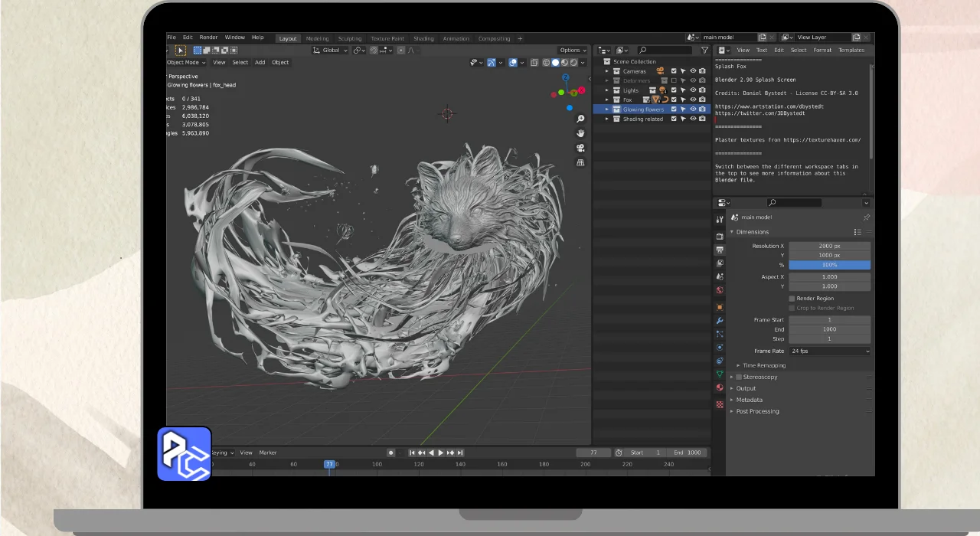Switch perspective/orthographic with the grid gizmo
This screenshot has height=536, width=980.
click(581, 162)
